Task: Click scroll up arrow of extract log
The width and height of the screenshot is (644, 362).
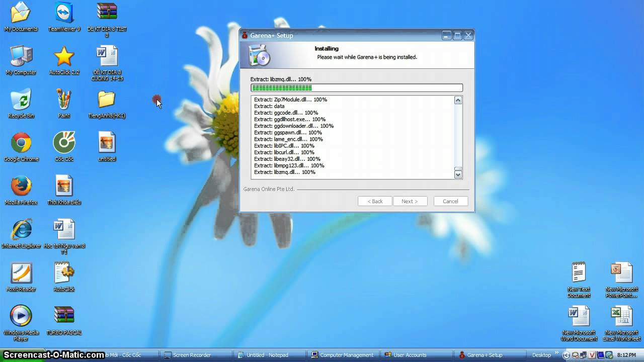Action: 458,100
